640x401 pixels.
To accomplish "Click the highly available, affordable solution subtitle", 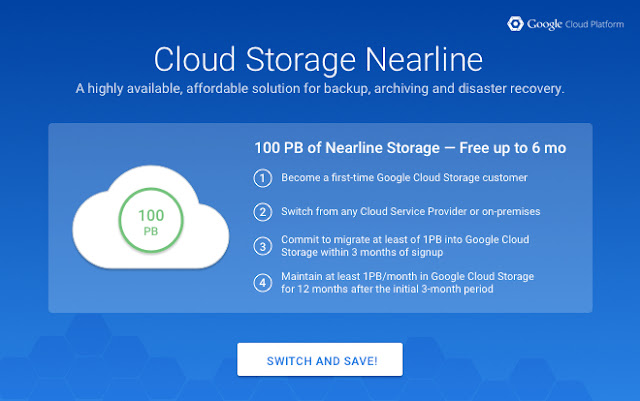I will (320, 89).
